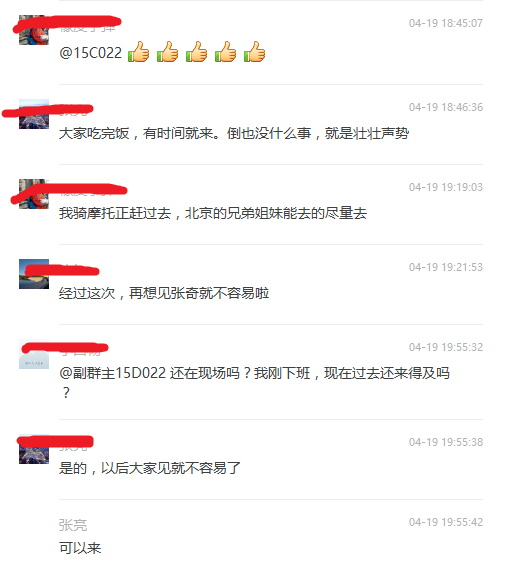Select message starting with 我骑摩托正赶过去
The width and height of the screenshot is (510, 569).
click(x=213, y=213)
